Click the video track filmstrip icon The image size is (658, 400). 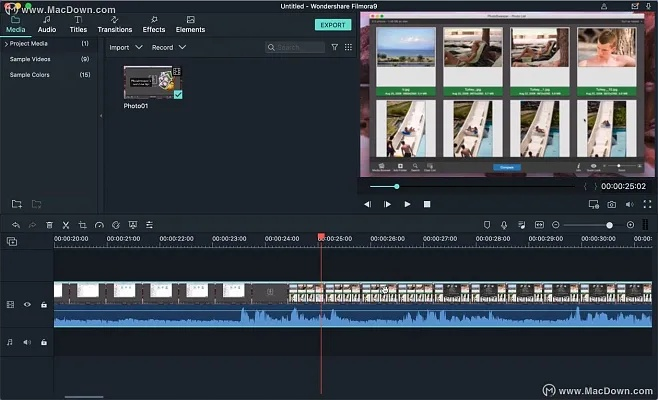click(10, 305)
